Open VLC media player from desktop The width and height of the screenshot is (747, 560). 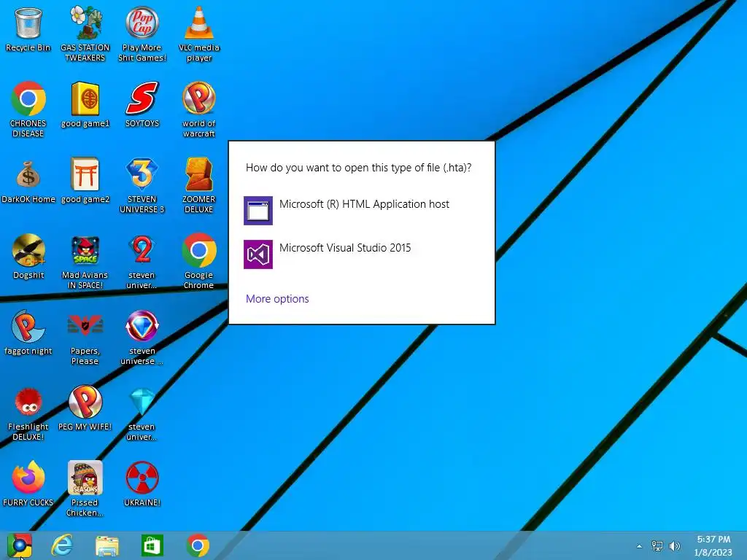point(198,34)
